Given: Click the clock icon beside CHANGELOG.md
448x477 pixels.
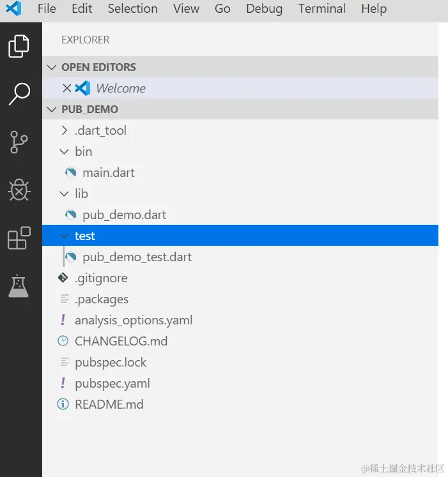Looking at the screenshot, I should (x=63, y=341).
